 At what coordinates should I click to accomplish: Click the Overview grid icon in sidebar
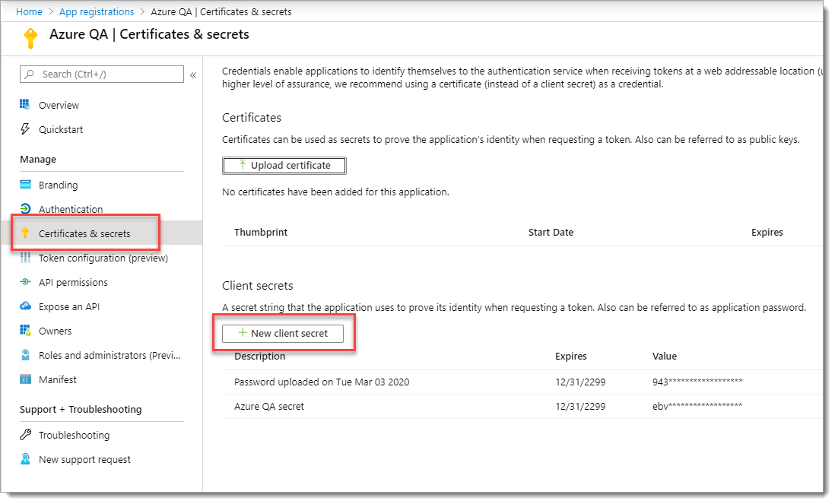click(25, 105)
